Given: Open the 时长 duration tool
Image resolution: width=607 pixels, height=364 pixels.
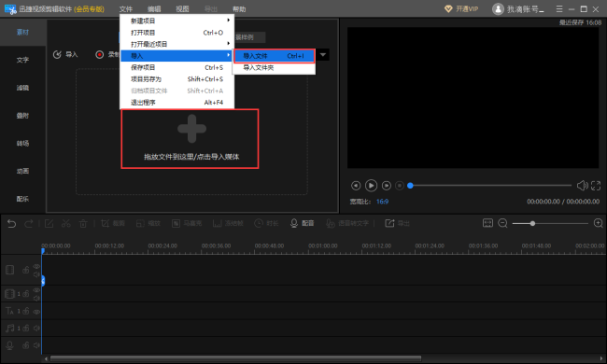Looking at the screenshot, I should tap(266, 224).
